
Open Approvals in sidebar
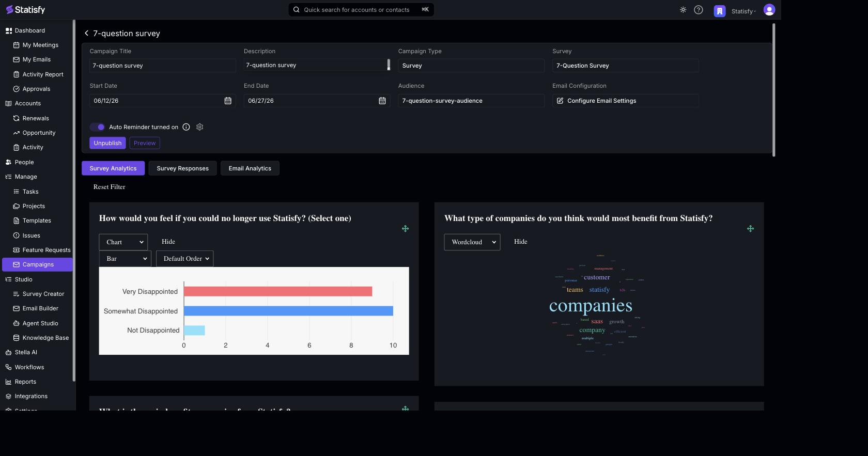(x=36, y=89)
